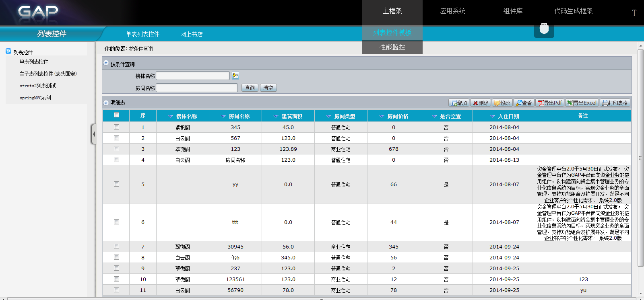Click room name cell 123561
The height and width of the screenshot is (300, 644).
tap(235, 279)
